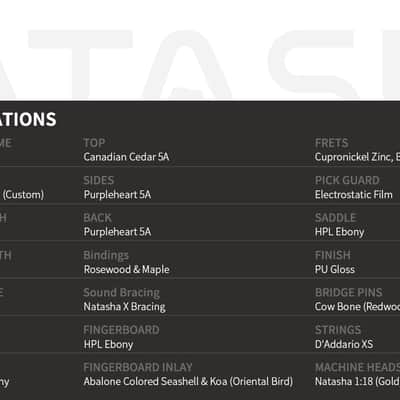Select the Purpleheart 5A value under SIDES
This screenshot has height=400, width=400.
click(117, 195)
